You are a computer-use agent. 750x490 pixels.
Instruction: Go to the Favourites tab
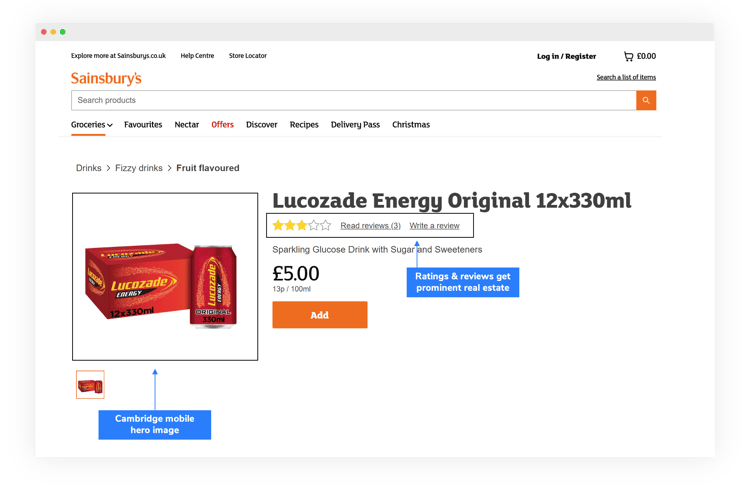pyautogui.click(x=143, y=125)
